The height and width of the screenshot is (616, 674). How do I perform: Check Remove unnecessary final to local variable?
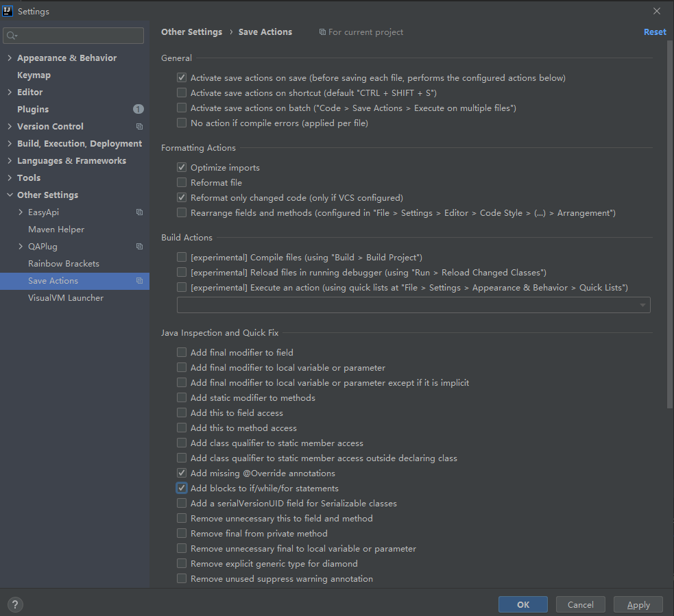pos(182,549)
